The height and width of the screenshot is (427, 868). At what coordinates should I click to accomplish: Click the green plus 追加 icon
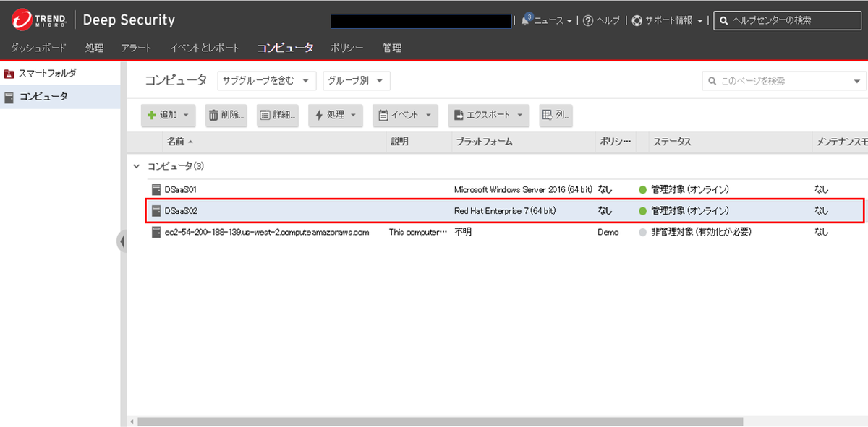(152, 115)
